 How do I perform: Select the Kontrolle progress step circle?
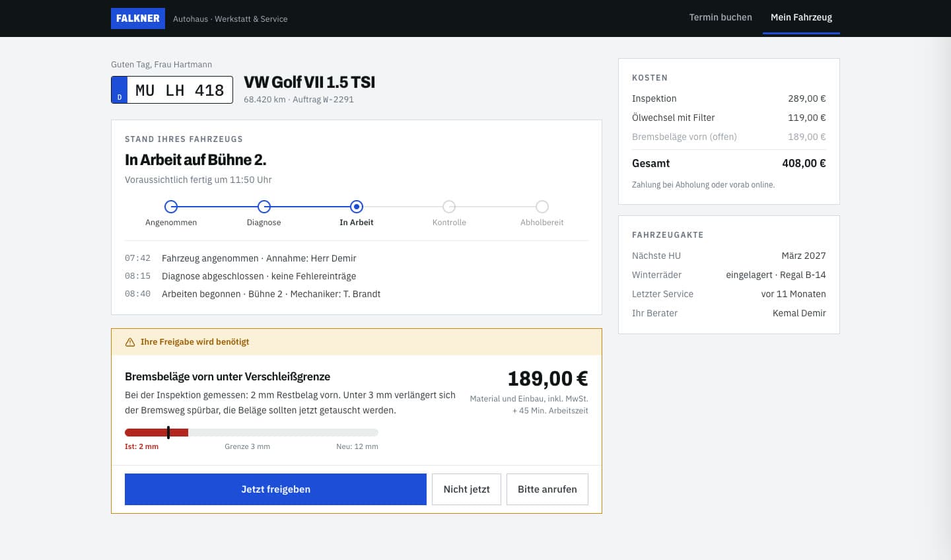(x=449, y=207)
